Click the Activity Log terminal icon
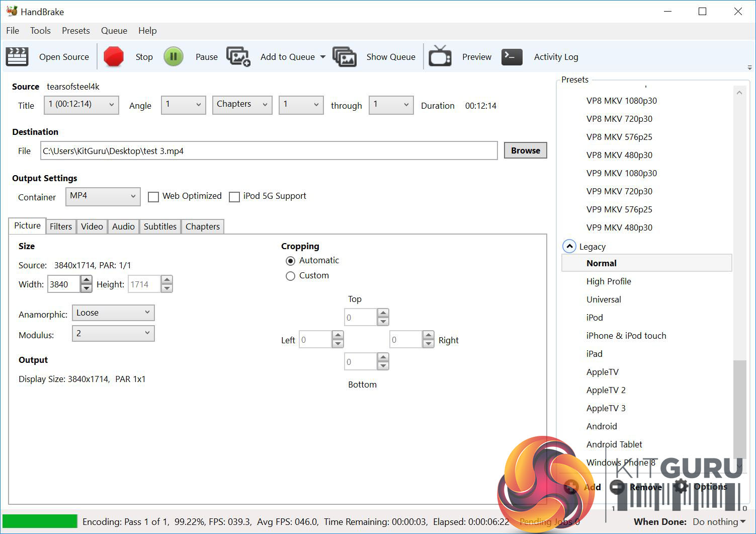Image resolution: width=756 pixels, height=534 pixels. (512, 57)
